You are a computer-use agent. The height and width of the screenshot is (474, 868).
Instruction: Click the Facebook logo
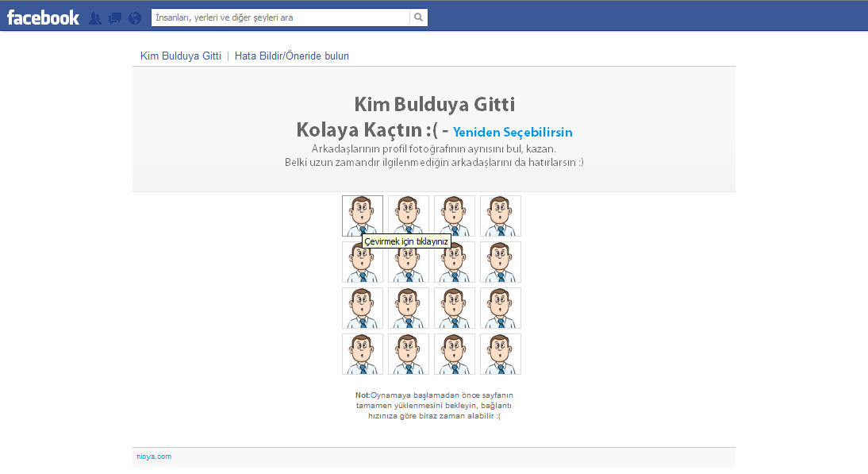click(x=43, y=17)
